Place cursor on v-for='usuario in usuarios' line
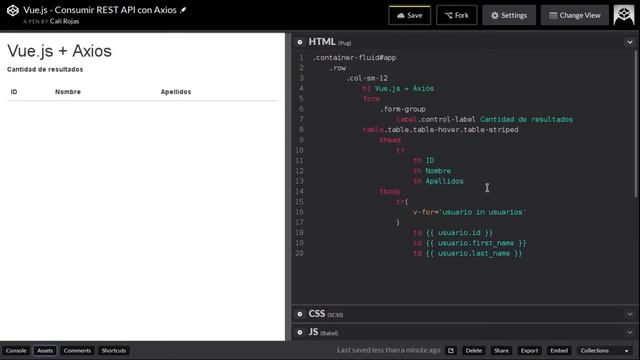 [x=469, y=212]
